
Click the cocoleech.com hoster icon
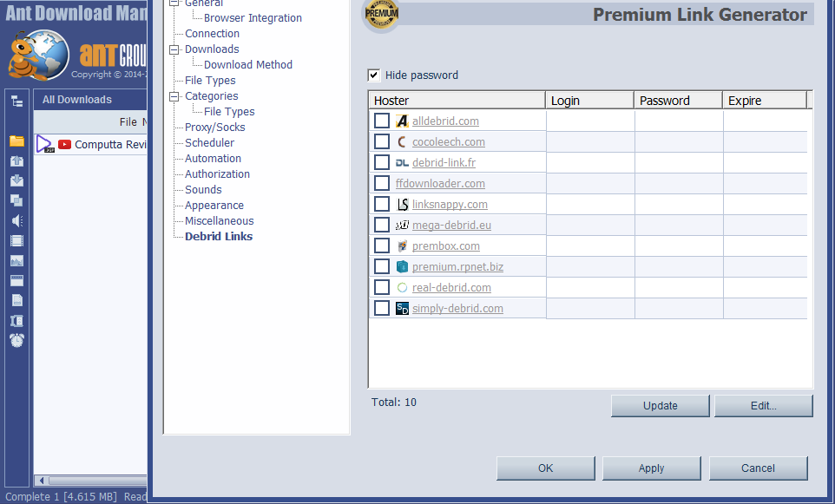tap(402, 142)
